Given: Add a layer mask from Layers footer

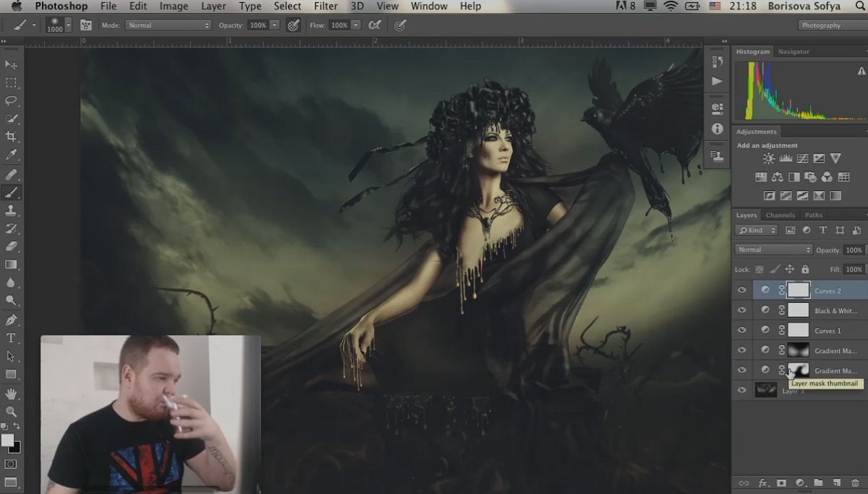Looking at the screenshot, I should [781, 483].
